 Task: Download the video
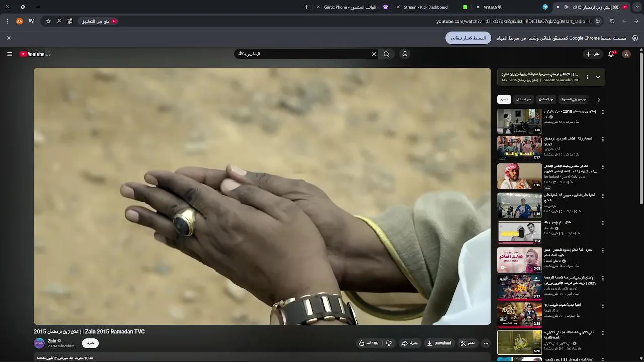(439, 343)
